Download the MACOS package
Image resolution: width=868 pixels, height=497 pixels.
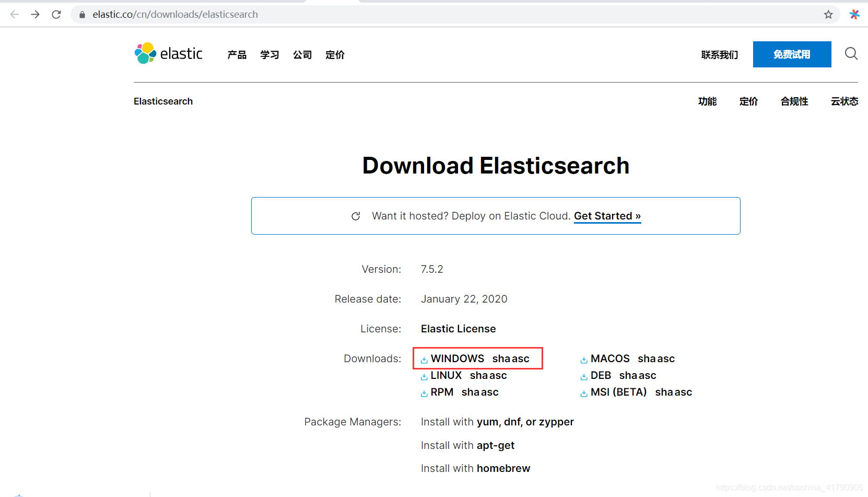pos(610,359)
